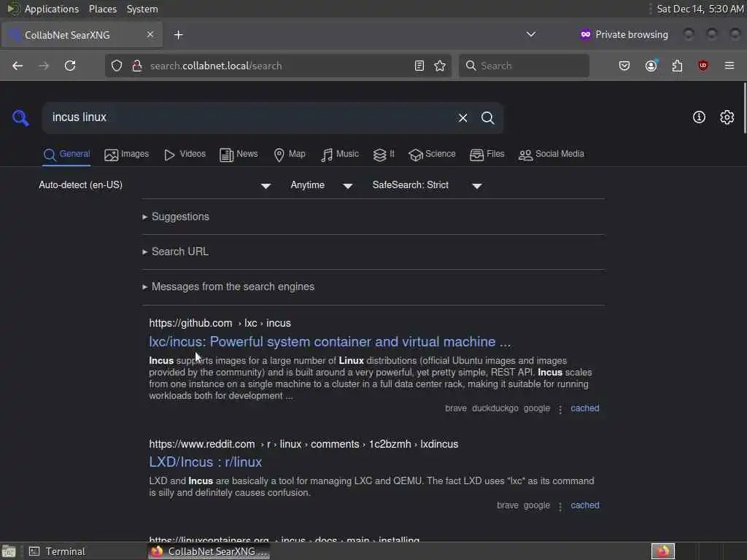This screenshot has width=747, height=560.
Task: Open the Anytime time range dropdown
Action: (x=322, y=185)
